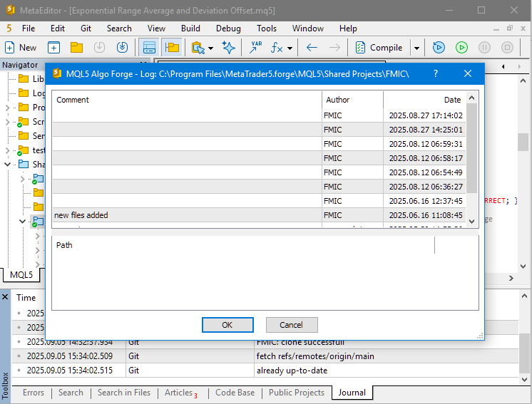Select commit dated 2025.08.12 06:59:31
The width and height of the screenshot is (532, 404).
(x=259, y=144)
